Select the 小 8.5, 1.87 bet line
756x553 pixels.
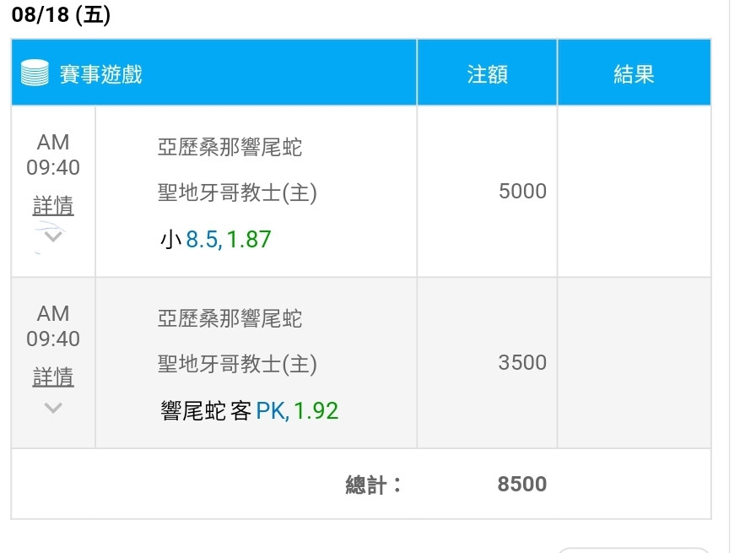click(215, 239)
